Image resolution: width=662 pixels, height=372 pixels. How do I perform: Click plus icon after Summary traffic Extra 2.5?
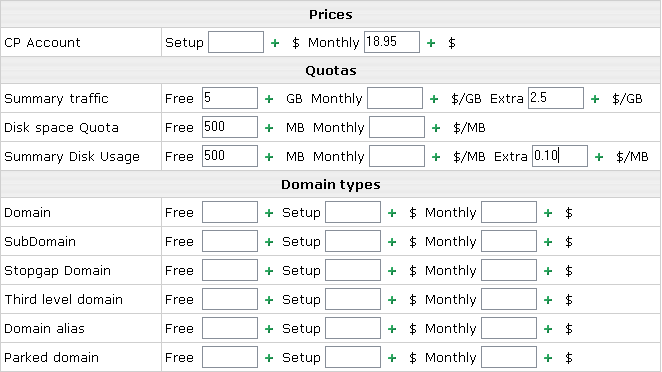(x=595, y=99)
